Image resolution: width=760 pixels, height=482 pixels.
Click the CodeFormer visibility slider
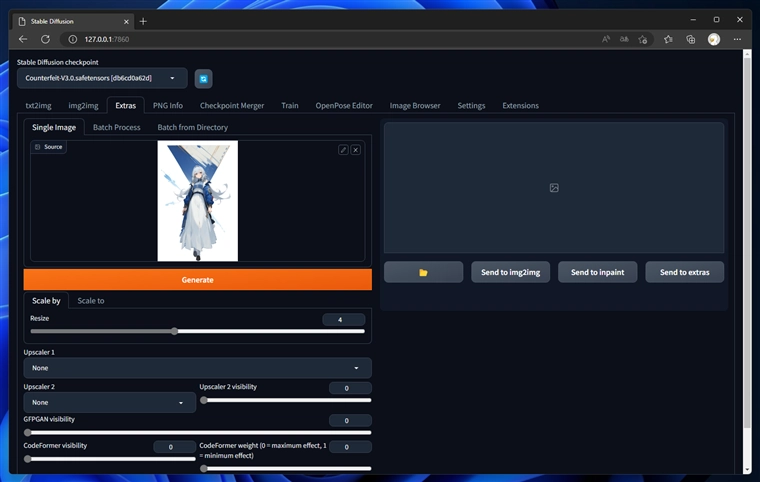(110, 459)
